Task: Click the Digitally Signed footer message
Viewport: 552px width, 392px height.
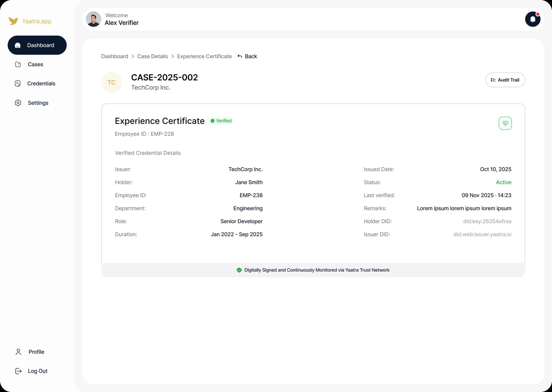Action: point(317,270)
